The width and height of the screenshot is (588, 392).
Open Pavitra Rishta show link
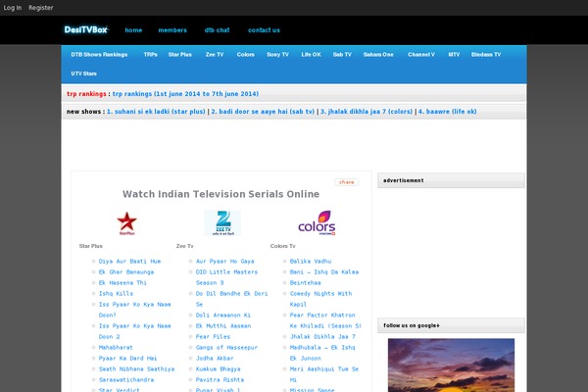tap(220, 380)
